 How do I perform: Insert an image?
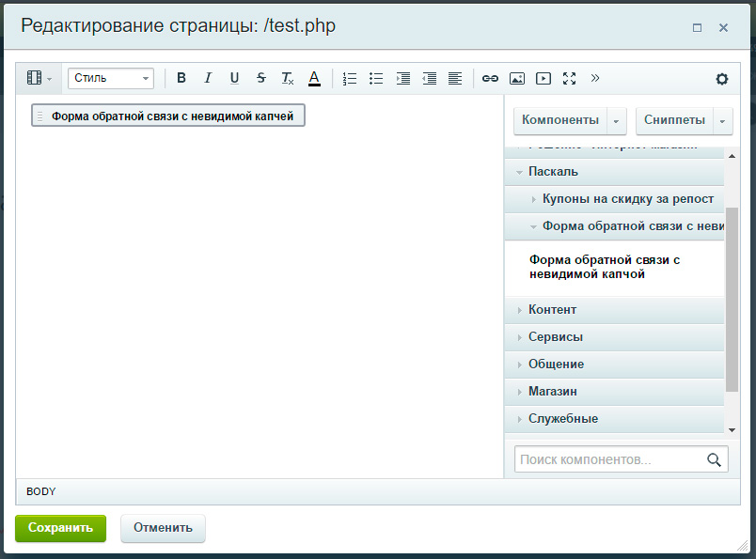[x=516, y=79]
